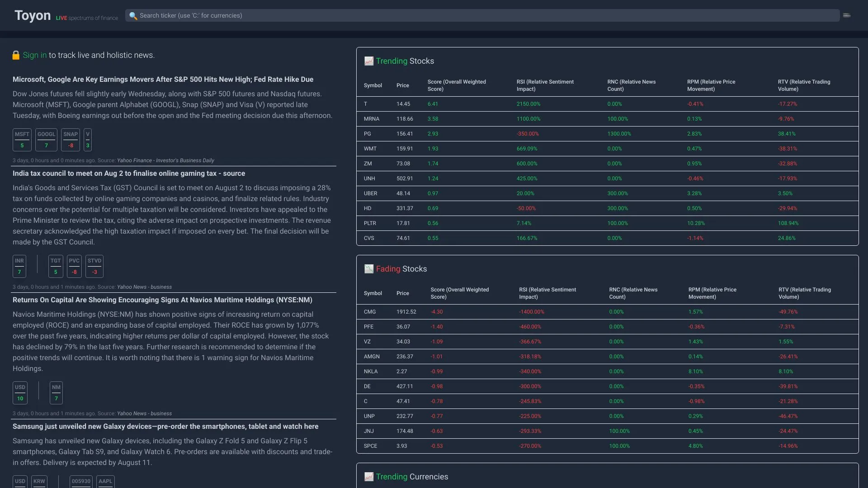Open the Samsung Galaxy devices headline
The width and height of the screenshot is (868, 488).
(x=165, y=426)
